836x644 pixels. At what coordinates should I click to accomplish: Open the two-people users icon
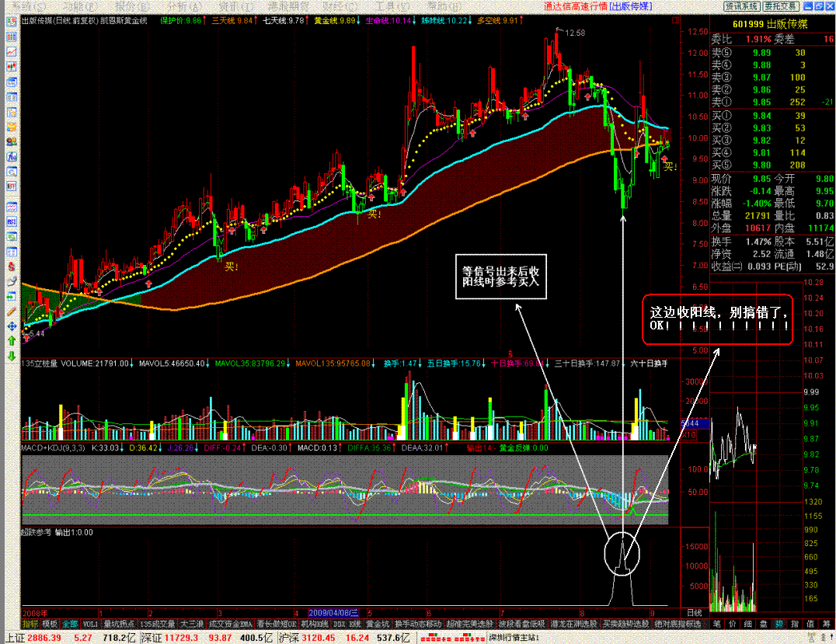(11, 142)
